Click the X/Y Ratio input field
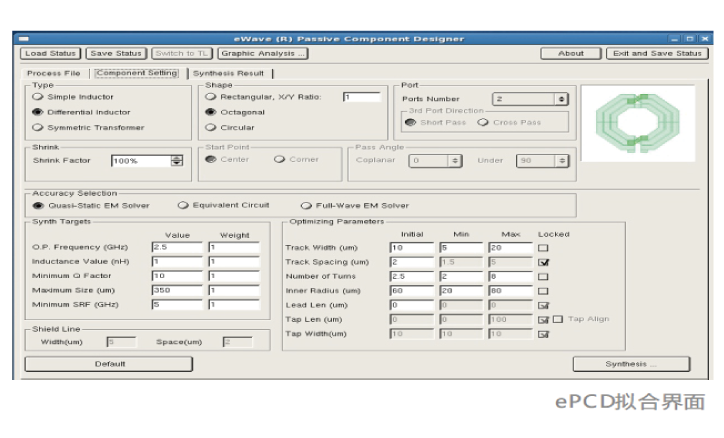This screenshot has height=438, width=724. click(x=362, y=97)
